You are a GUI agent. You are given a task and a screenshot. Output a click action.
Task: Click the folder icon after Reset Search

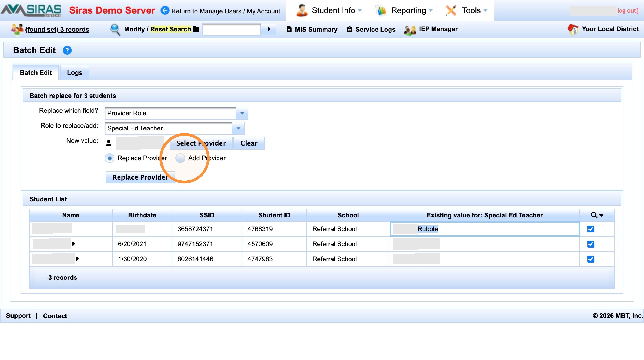coord(196,29)
